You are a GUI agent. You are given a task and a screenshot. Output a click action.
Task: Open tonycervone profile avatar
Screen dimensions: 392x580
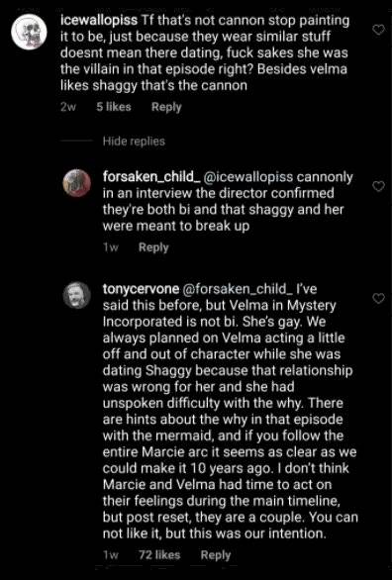[76, 295]
